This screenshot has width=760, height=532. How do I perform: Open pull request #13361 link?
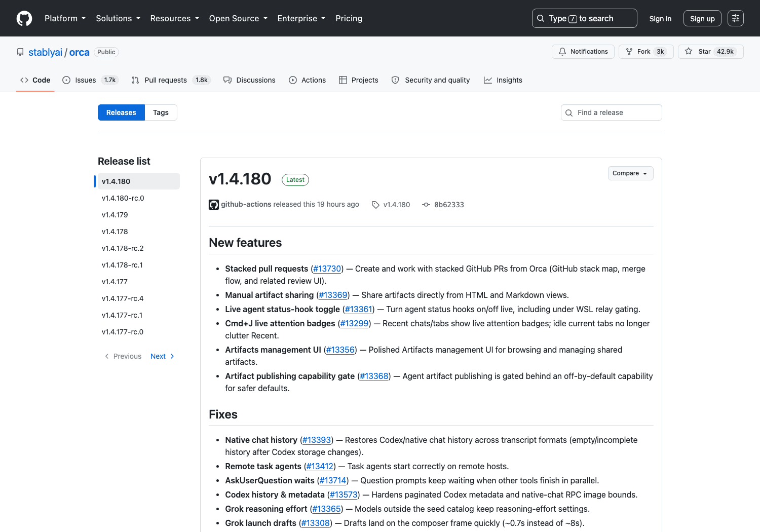[359, 309]
